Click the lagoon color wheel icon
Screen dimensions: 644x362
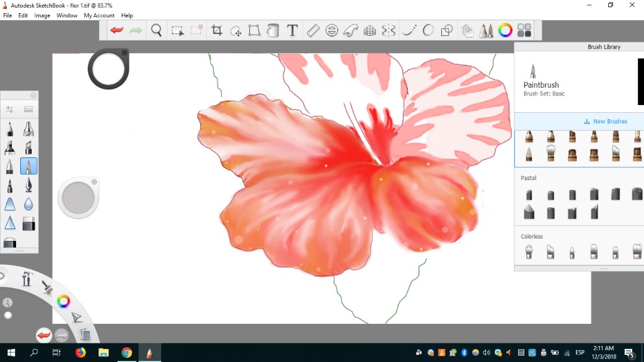click(63, 301)
